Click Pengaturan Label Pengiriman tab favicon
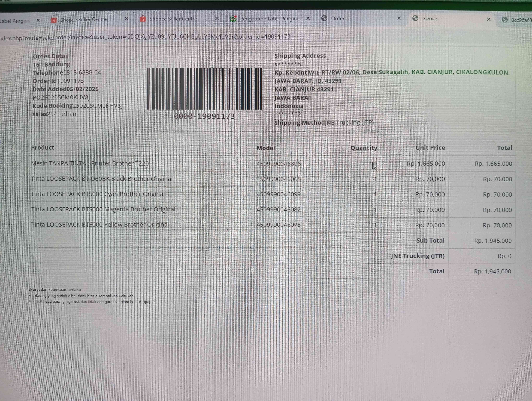The image size is (532, 401). (x=233, y=19)
